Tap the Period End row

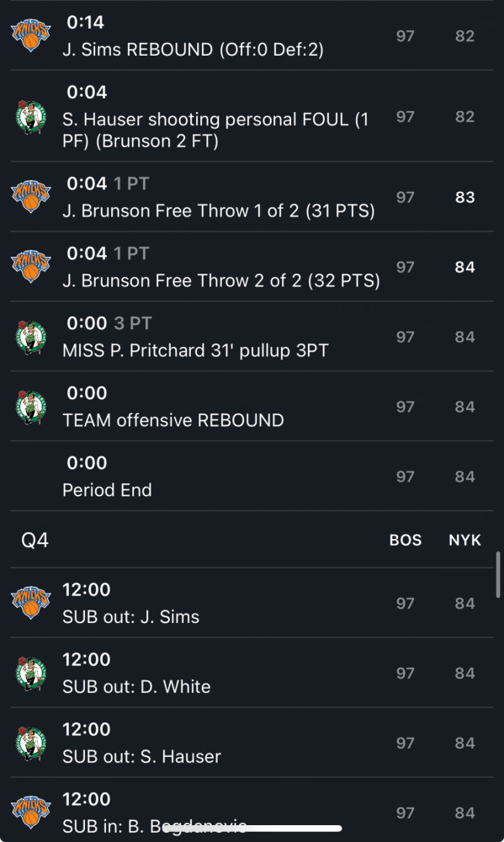tap(252, 476)
